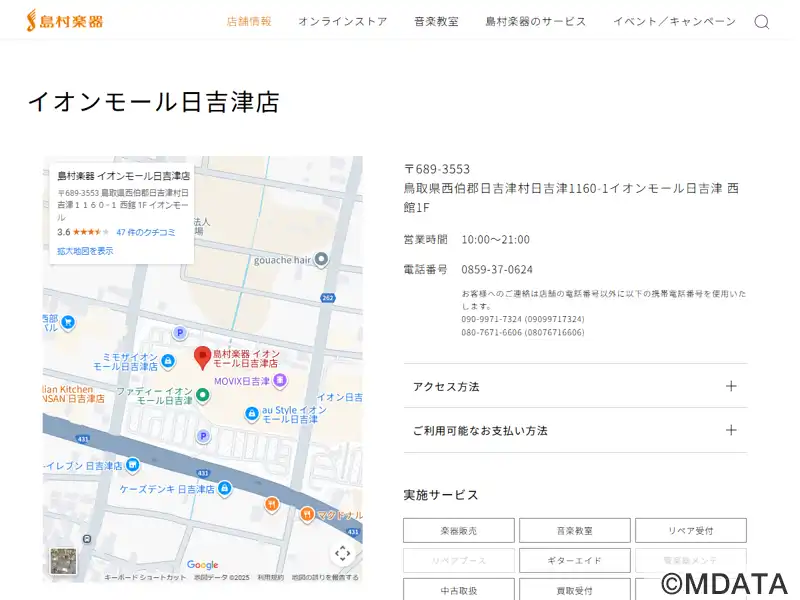Click the リペアブース service button
The image size is (800, 600).
(x=459, y=560)
